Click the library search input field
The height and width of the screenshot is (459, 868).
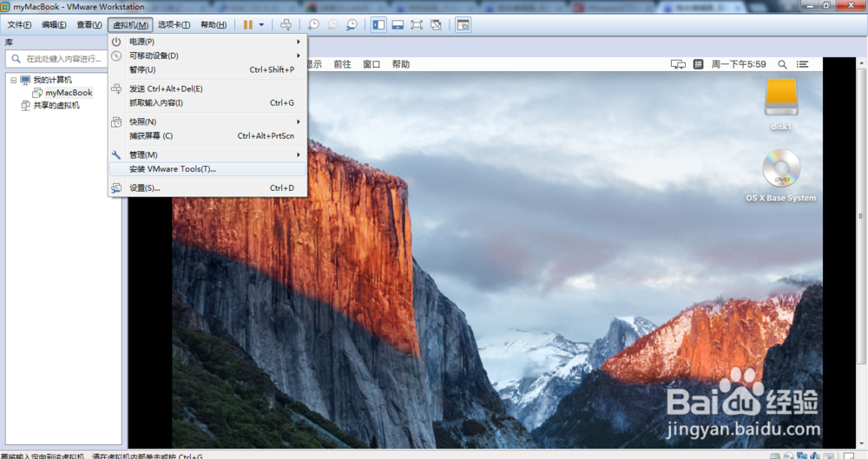tap(56, 59)
